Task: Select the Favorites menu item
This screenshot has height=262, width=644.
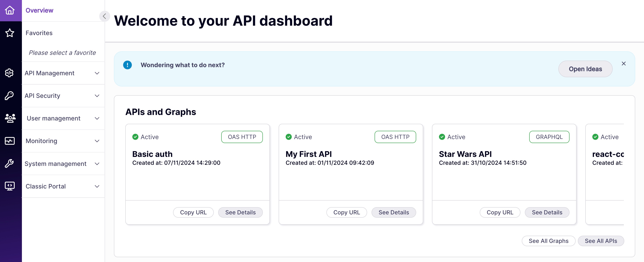Action: [x=39, y=33]
